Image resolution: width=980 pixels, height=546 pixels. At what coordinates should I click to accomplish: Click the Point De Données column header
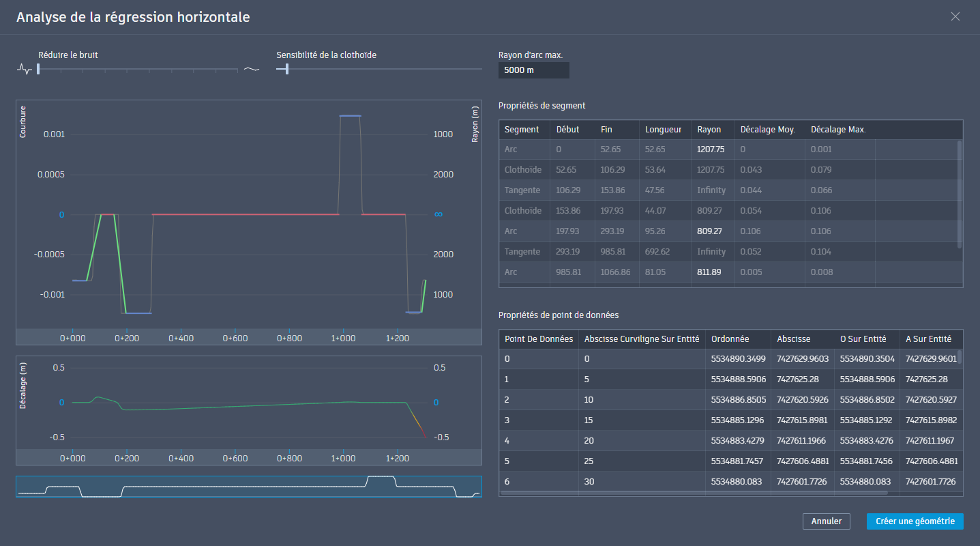click(539, 339)
